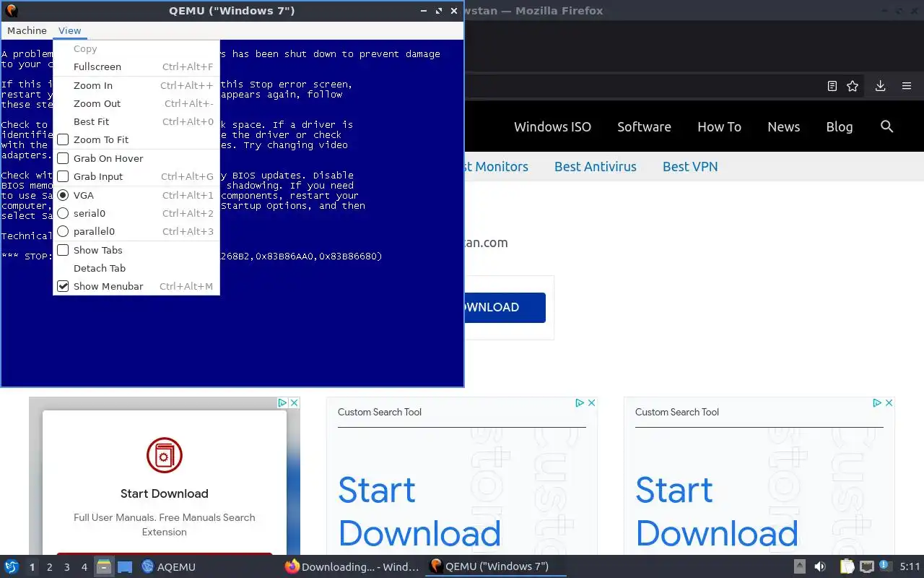
Task: Enable the Grab On Hover checkbox
Action: point(63,158)
